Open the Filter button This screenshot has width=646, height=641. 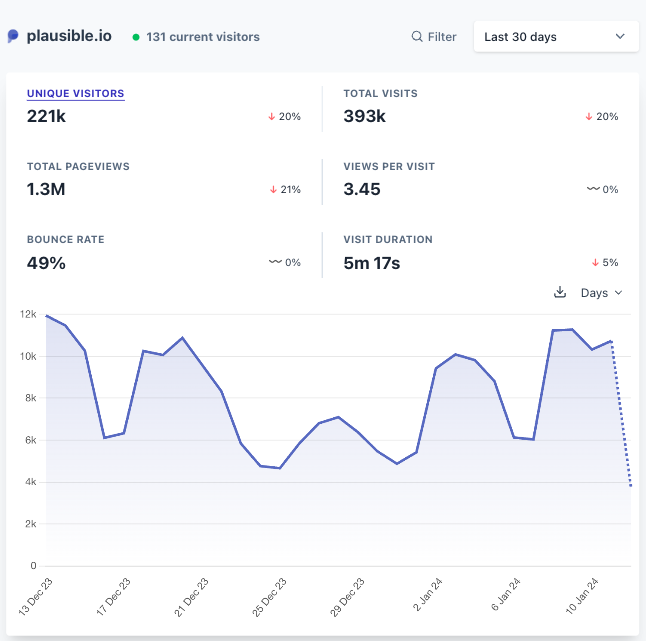tap(434, 37)
